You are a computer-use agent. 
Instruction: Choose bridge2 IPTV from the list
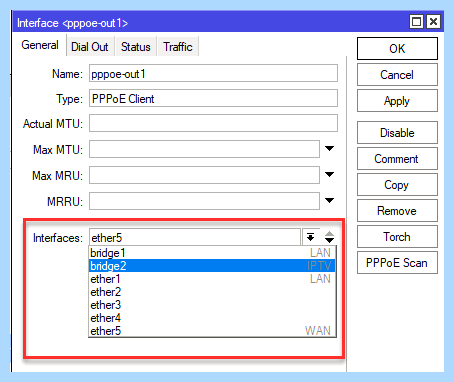coord(212,266)
